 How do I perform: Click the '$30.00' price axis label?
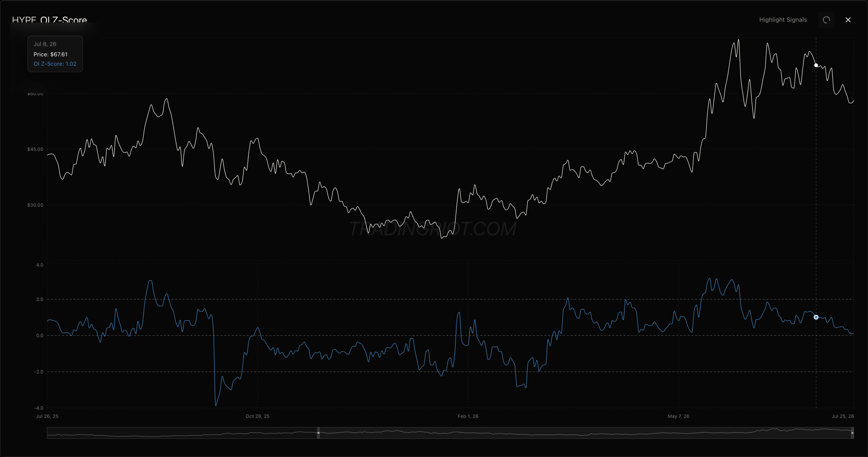pos(35,205)
